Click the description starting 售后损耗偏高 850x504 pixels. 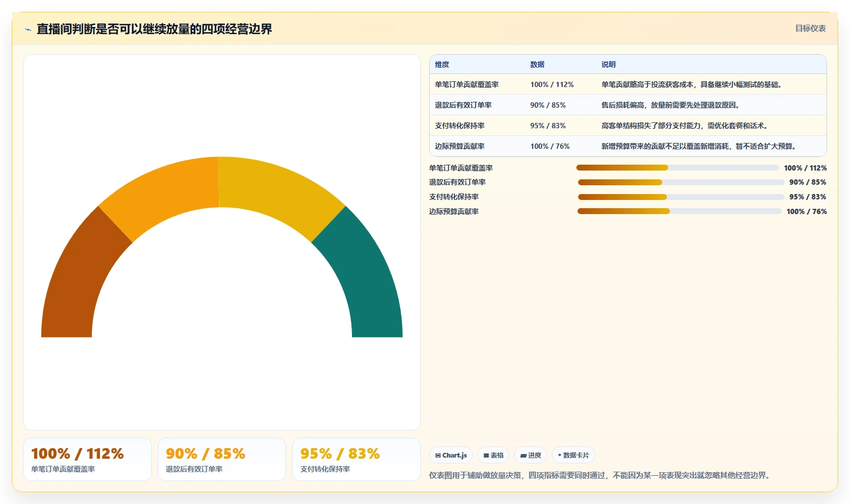pos(670,105)
